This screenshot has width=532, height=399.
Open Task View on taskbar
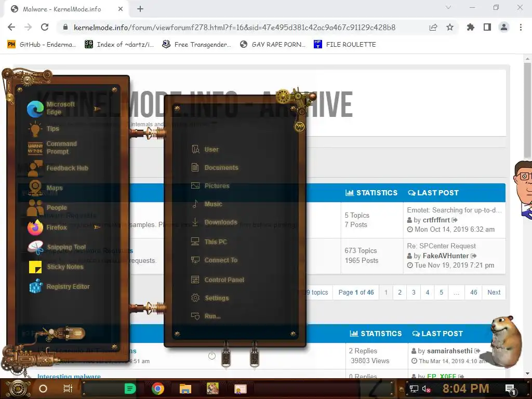(x=68, y=389)
